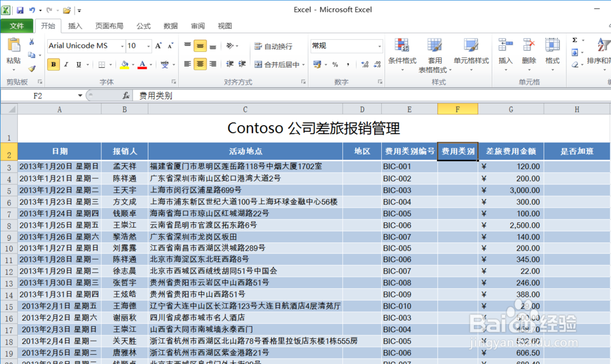This screenshot has width=611, height=364.
Task: Apply percent style format
Action: pos(335,65)
